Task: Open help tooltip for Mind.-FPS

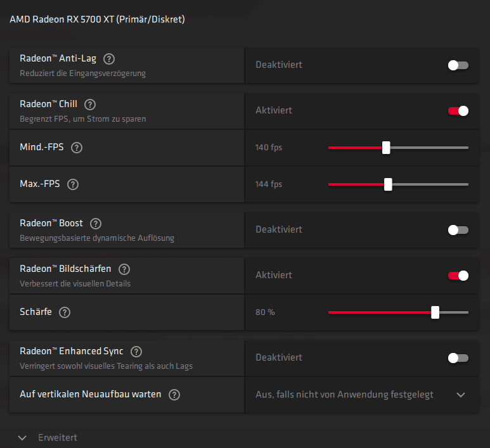Action: click(x=77, y=148)
